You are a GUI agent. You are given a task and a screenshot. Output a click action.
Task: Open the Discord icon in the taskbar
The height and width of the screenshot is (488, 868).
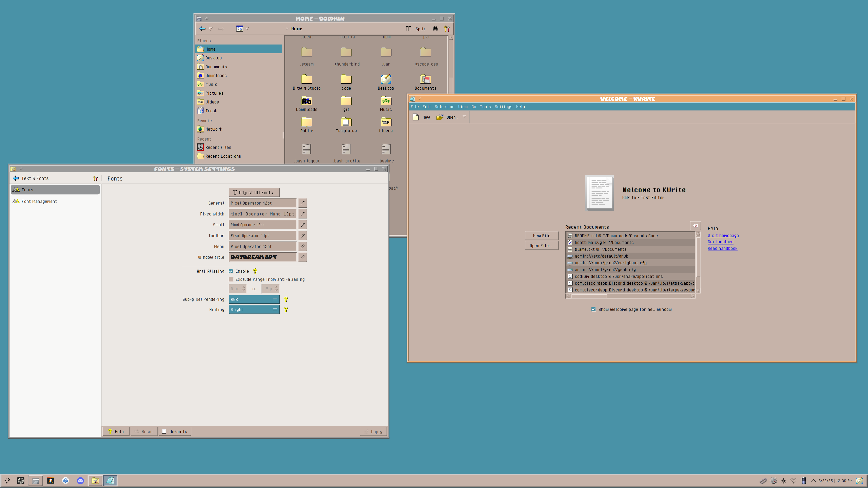pos(80,481)
